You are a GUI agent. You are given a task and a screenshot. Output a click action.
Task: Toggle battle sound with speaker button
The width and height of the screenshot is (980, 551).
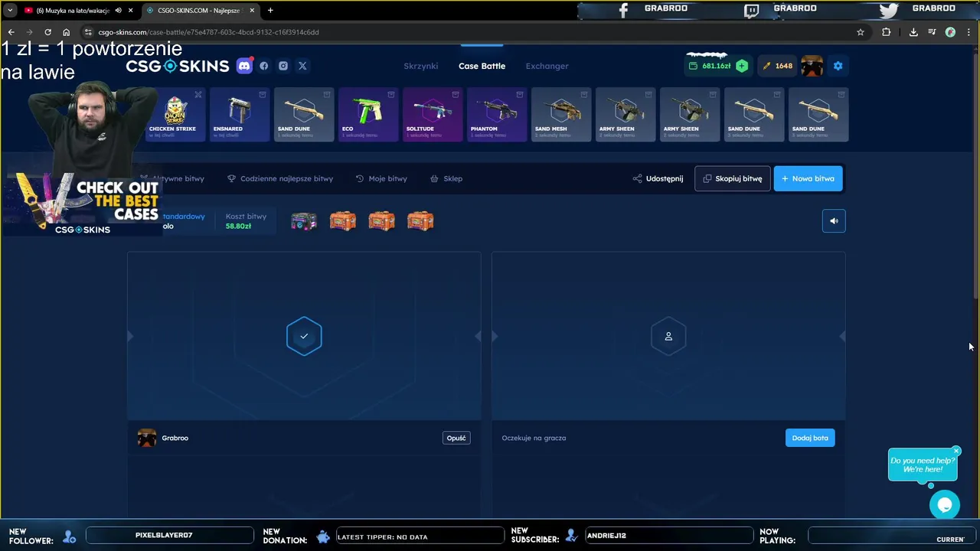(x=834, y=221)
